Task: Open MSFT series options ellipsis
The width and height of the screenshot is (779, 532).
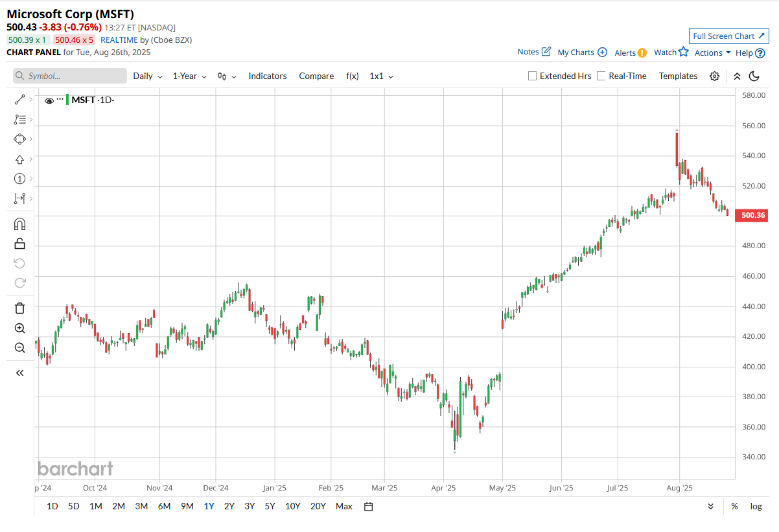Action: point(60,99)
